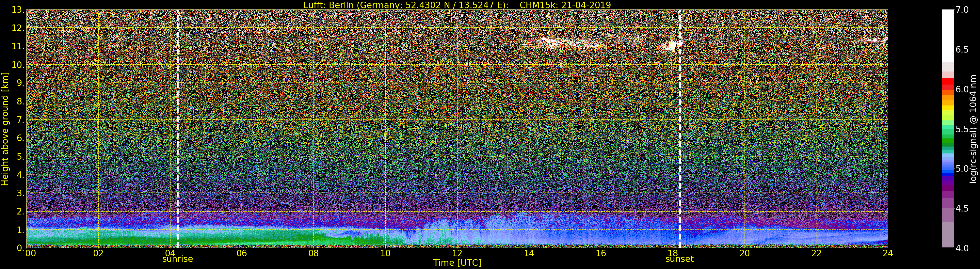Select height-axis tick label "5."
The height and width of the screenshot is (269, 980).
(21, 157)
